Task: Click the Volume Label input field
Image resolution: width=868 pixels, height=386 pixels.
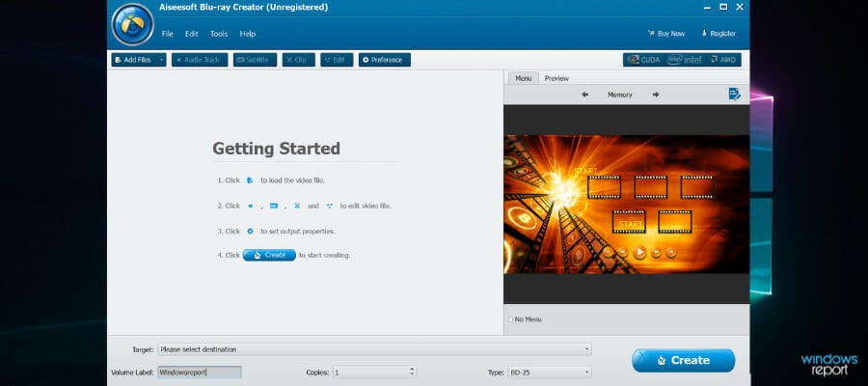Action: click(200, 372)
